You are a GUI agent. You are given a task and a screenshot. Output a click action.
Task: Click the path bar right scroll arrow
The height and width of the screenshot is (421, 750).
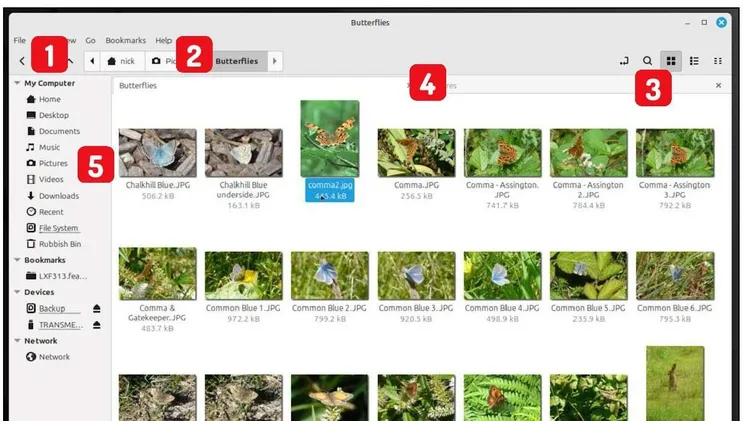275,61
